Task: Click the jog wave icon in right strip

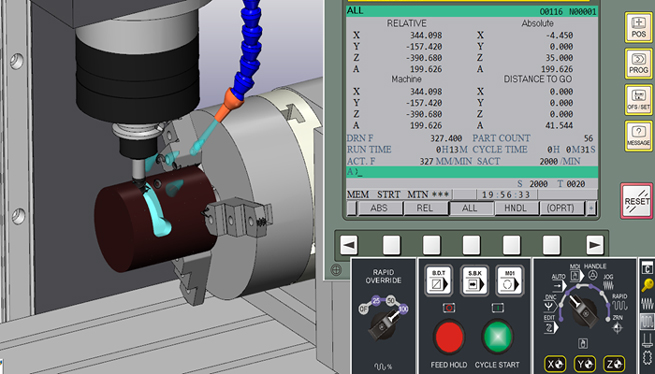Action: click(647, 303)
